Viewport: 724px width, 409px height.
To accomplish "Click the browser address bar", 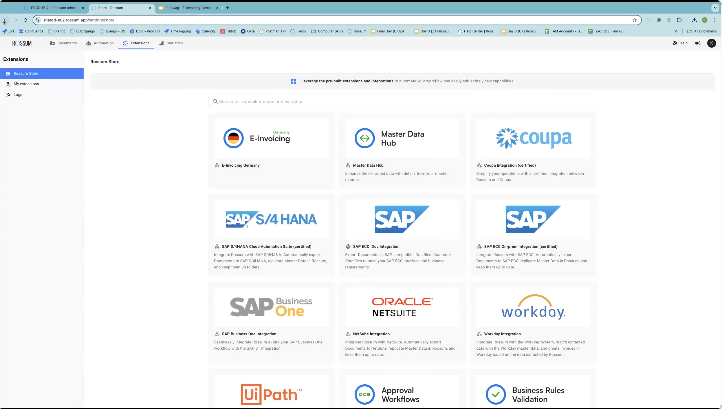I will (336, 20).
